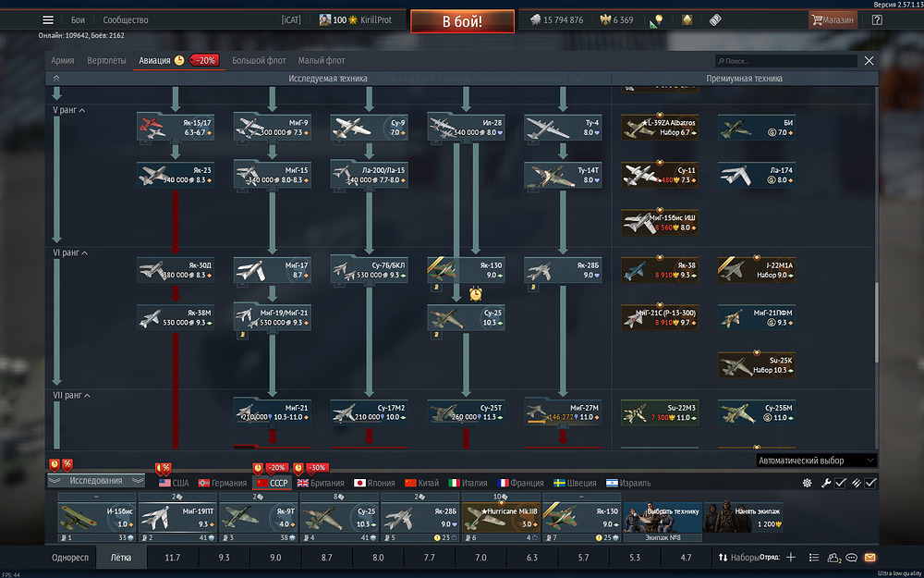The height and width of the screenshot is (578, 924).
Task: Open the Автоматический выбор dropdown
Action: pos(817,461)
